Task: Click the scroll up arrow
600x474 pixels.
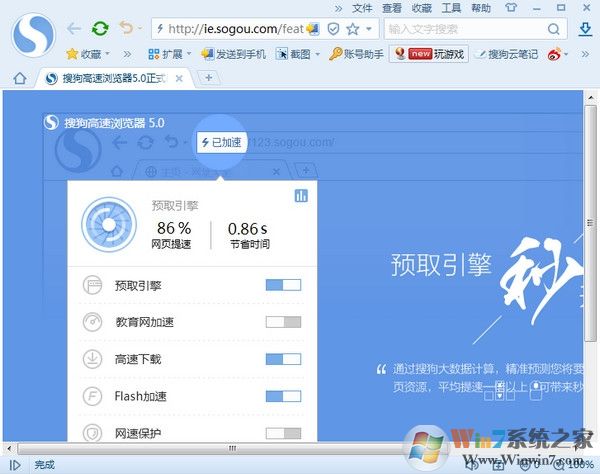Action: coord(590,97)
